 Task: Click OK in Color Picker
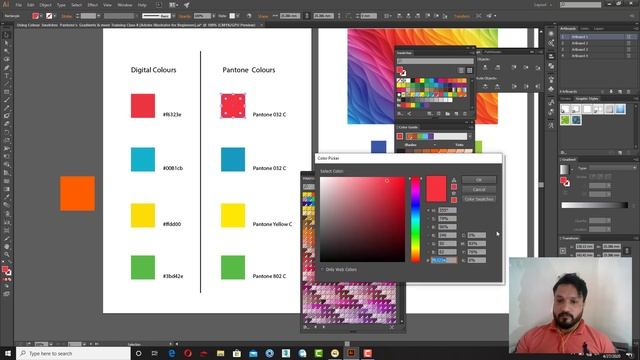[479, 180]
